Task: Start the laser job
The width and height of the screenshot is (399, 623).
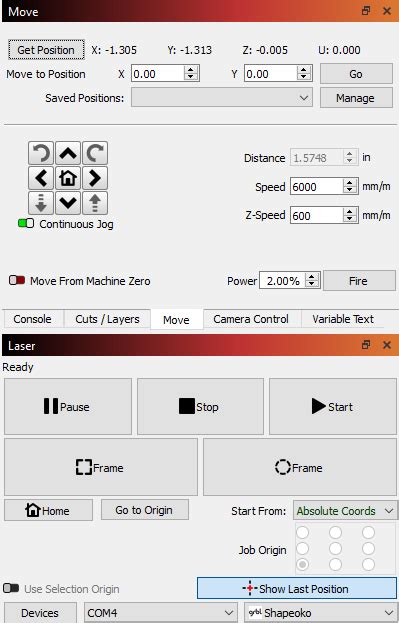Action: point(333,406)
